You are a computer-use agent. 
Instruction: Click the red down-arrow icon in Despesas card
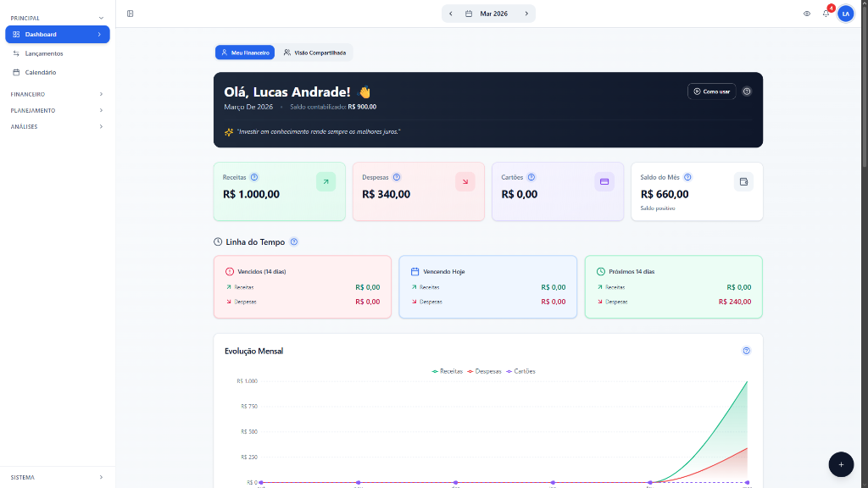(465, 181)
